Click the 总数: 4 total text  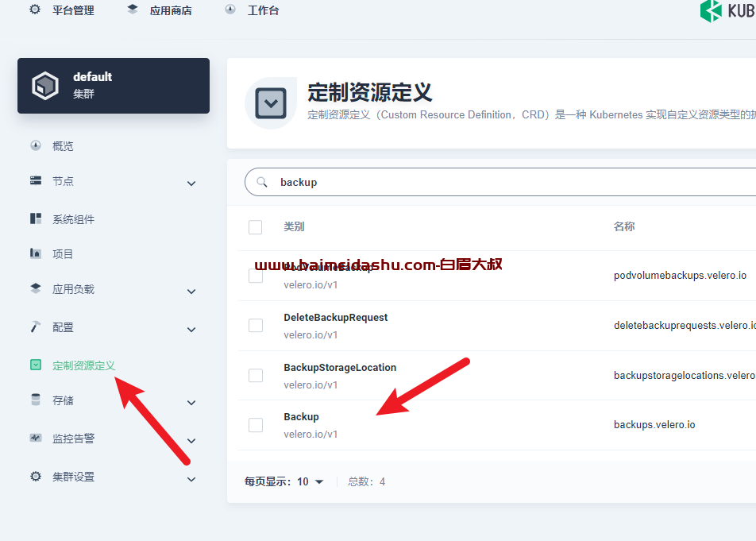point(366,481)
